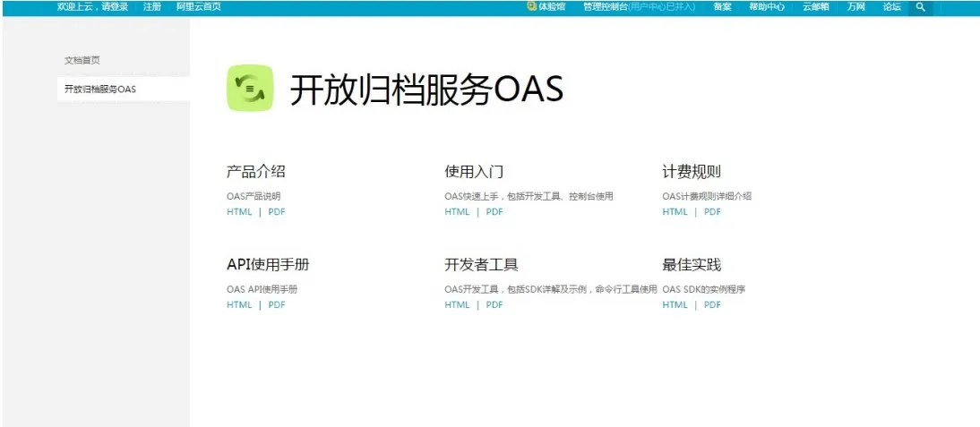Image resolution: width=980 pixels, height=427 pixels.
Task: Open PDF version of 最佳实践
Action: [x=712, y=304]
